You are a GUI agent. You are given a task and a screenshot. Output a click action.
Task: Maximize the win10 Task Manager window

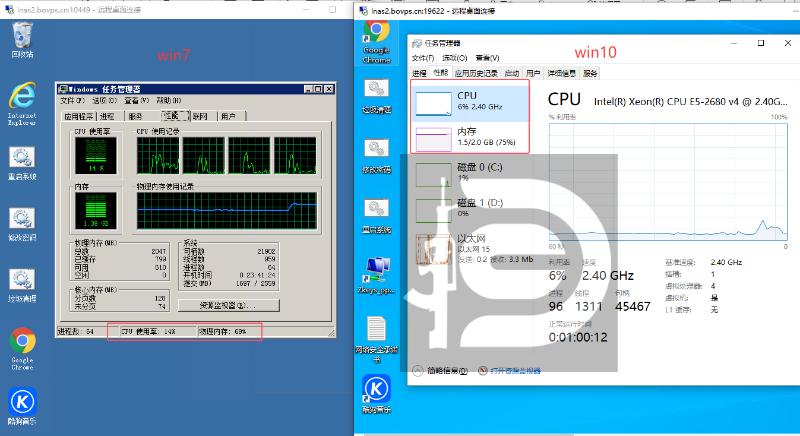point(761,43)
